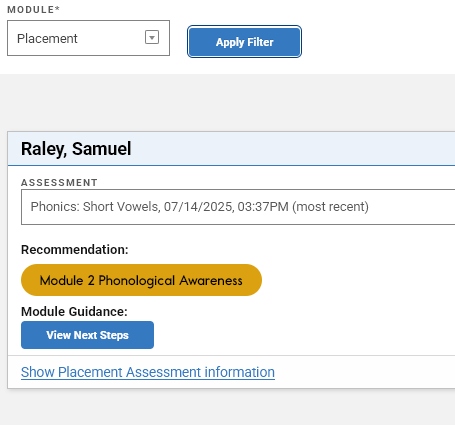
Task: Open View Next Steps module guidance
Action: click(x=87, y=335)
